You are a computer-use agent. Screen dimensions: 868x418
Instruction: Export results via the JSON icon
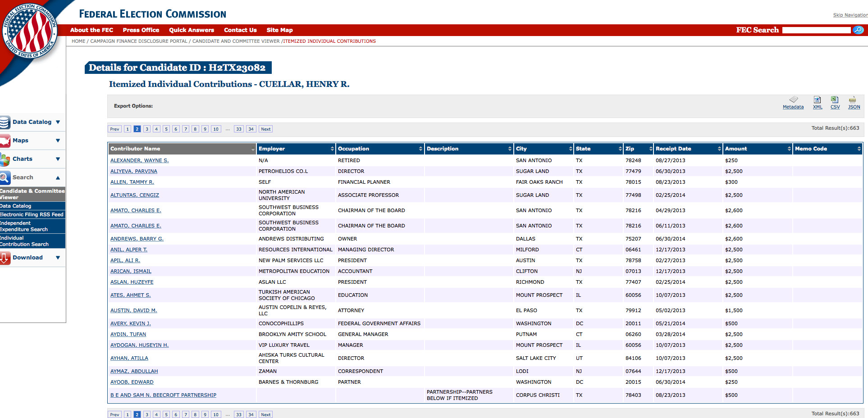[853, 100]
